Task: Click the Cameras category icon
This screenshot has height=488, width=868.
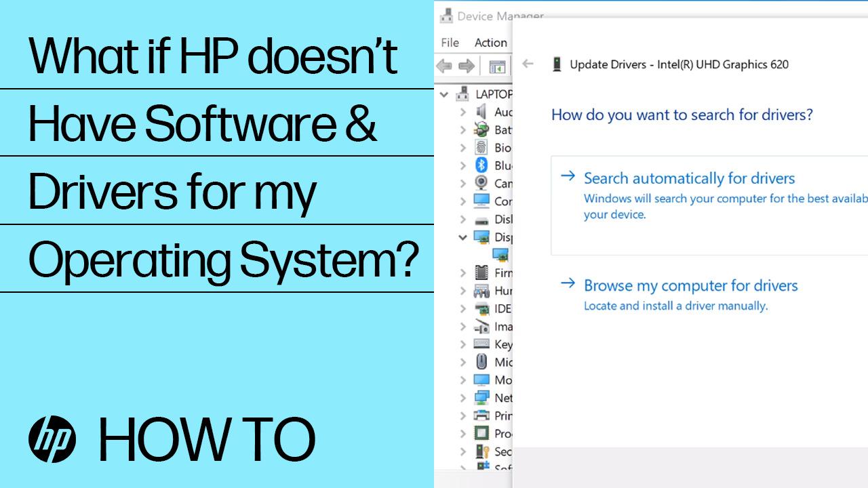Action: (481, 184)
